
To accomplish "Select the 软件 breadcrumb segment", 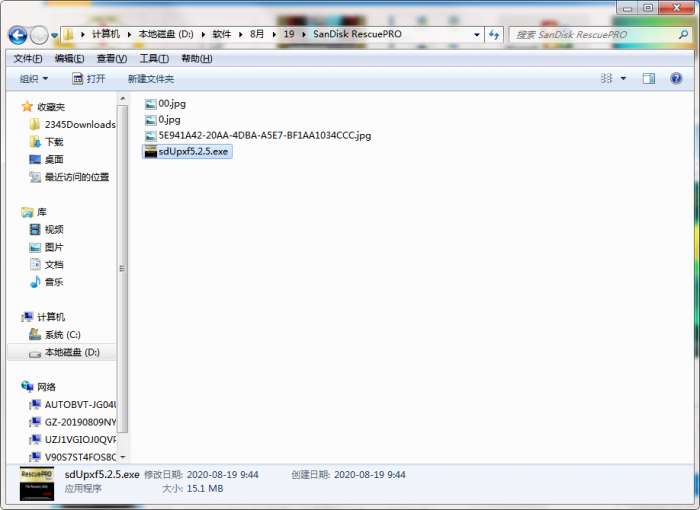I will click(222, 34).
